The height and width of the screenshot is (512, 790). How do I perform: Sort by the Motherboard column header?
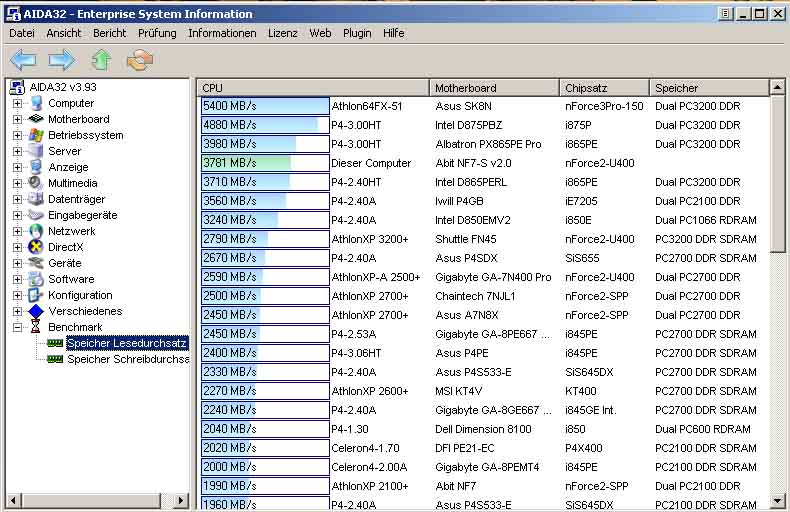click(494, 88)
